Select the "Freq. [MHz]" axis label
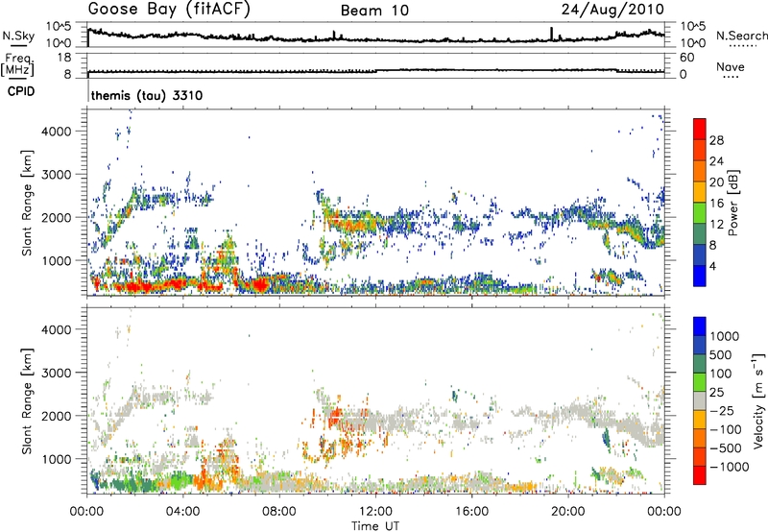This screenshot has width=768, height=532. pos(18,64)
